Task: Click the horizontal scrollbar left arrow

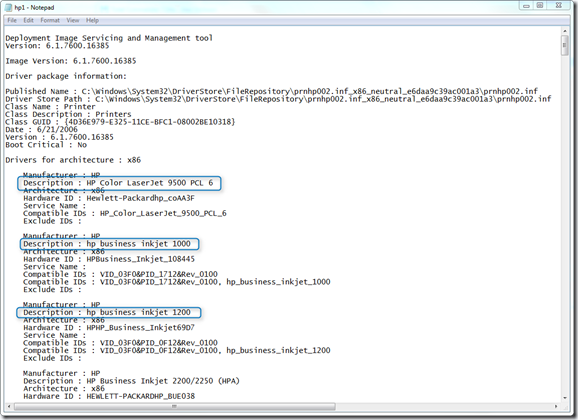Action: click(9, 406)
